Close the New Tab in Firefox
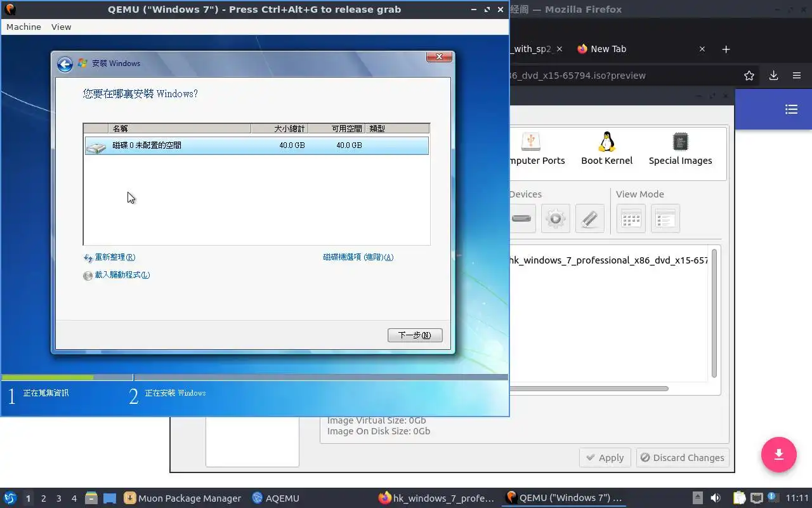Image resolution: width=812 pixels, height=508 pixels. (702, 49)
